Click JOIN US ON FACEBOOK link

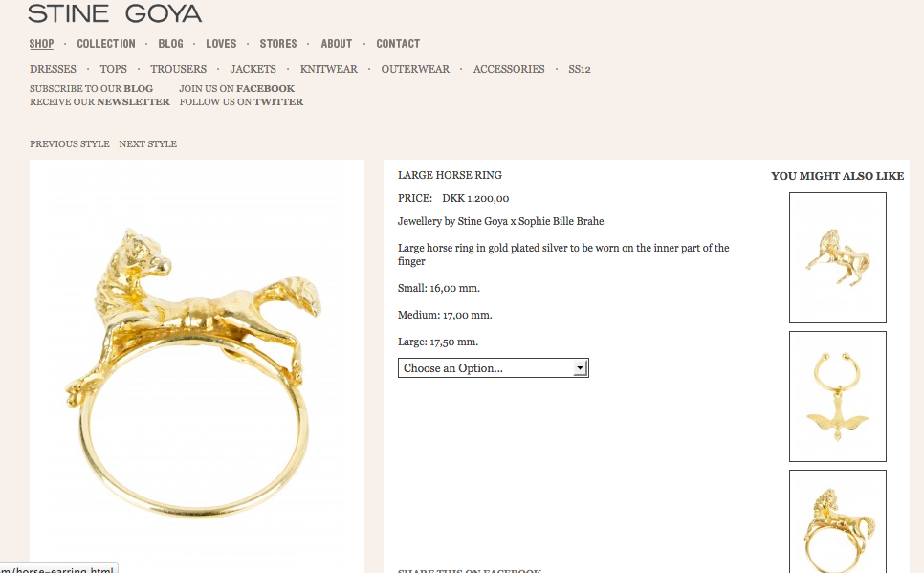(237, 88)
